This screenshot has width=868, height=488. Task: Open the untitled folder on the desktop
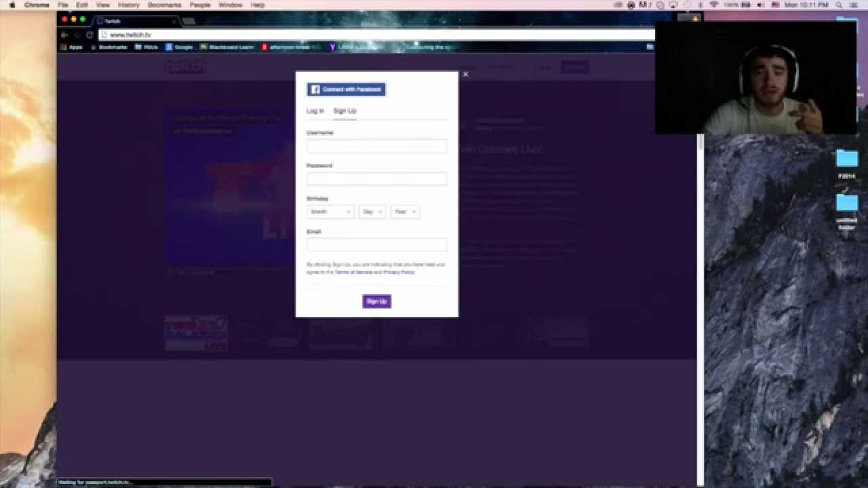847,211
